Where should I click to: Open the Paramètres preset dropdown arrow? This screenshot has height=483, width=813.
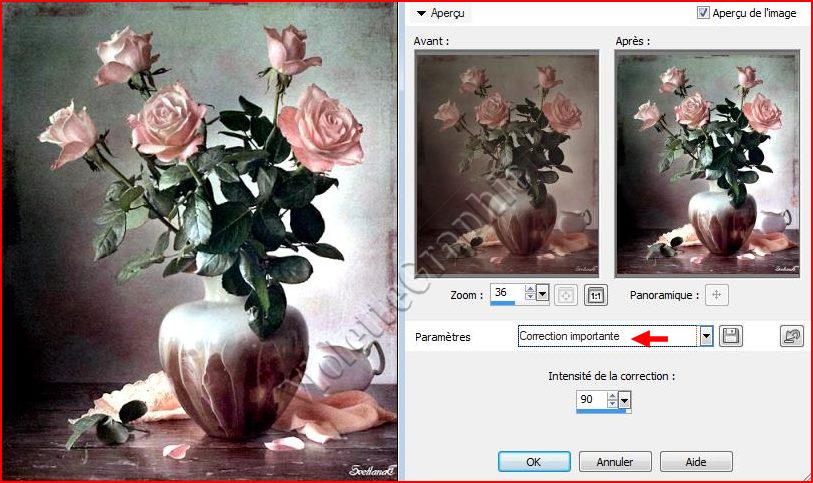pos(706,336)
